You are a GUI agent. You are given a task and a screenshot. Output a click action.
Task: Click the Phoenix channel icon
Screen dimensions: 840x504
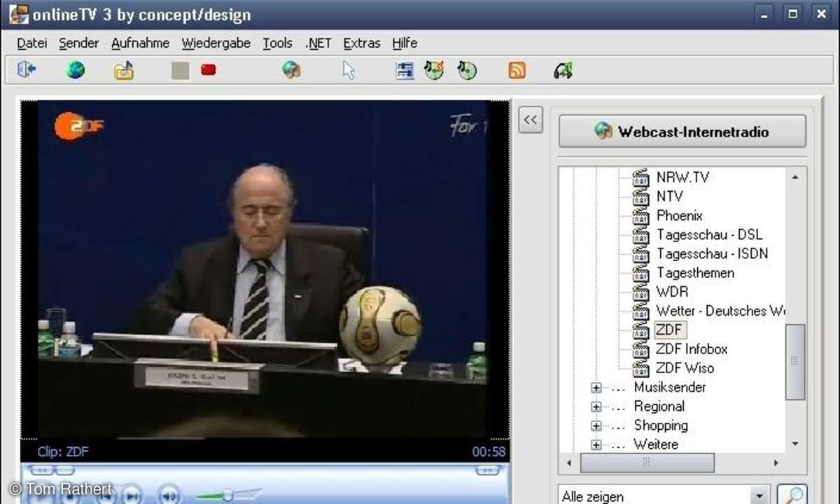pos(641,216)
